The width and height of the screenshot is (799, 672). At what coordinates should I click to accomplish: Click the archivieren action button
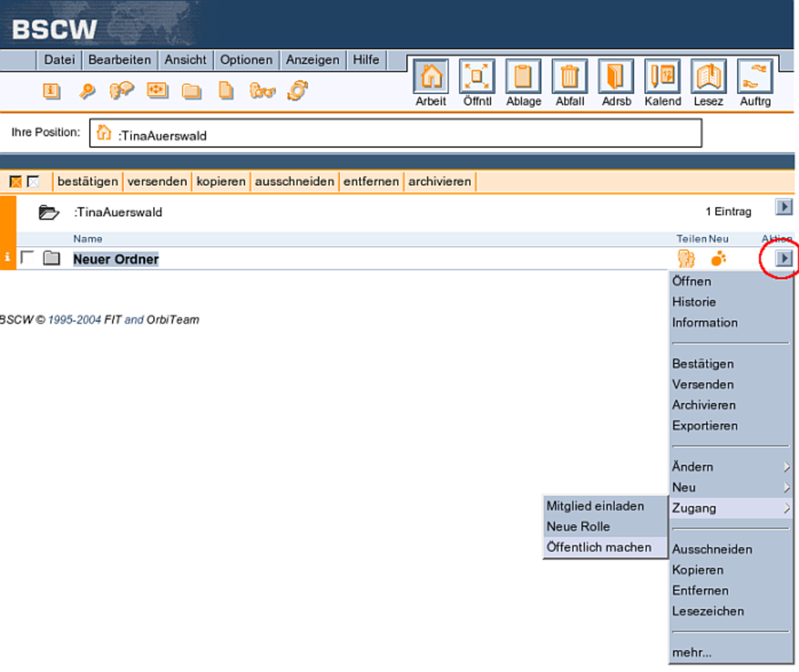click(x=439, y=181)
